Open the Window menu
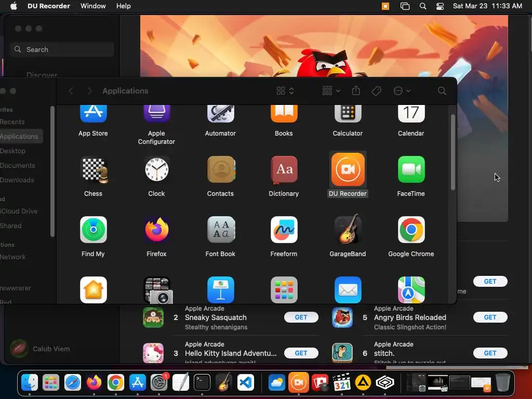 coord(93,6)
